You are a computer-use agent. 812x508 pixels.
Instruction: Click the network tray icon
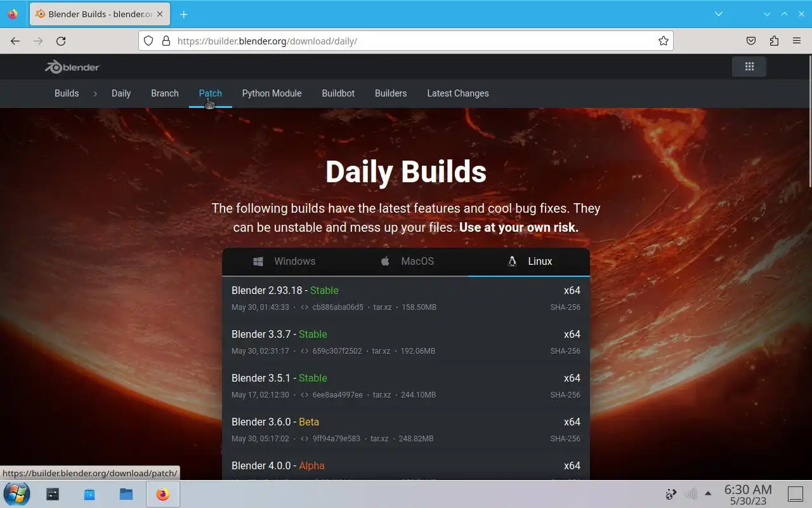(671, 493)
